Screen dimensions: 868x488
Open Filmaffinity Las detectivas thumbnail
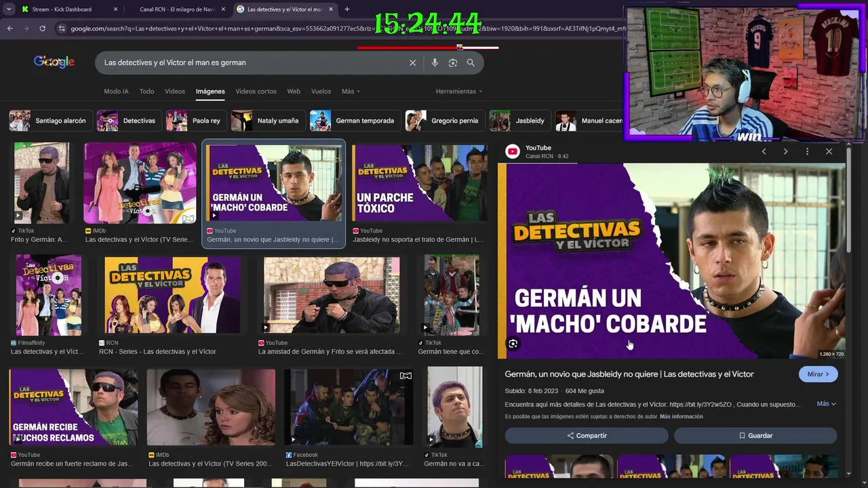49,295
